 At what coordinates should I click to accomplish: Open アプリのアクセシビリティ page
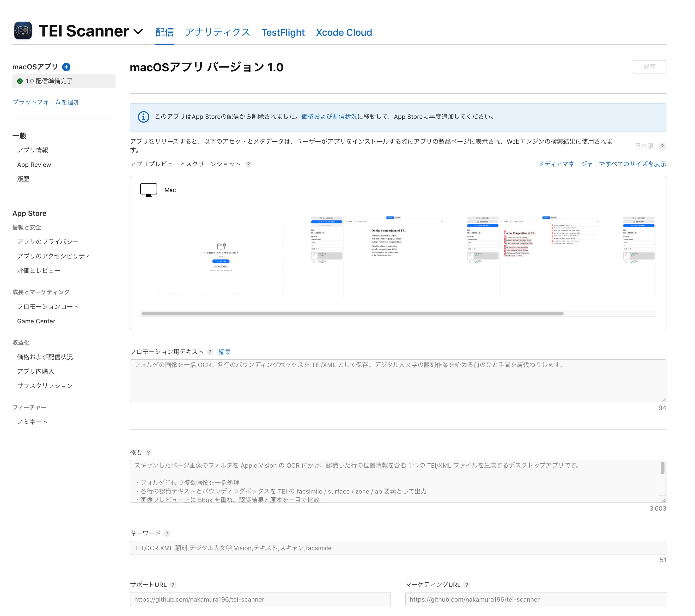(54, 256)
